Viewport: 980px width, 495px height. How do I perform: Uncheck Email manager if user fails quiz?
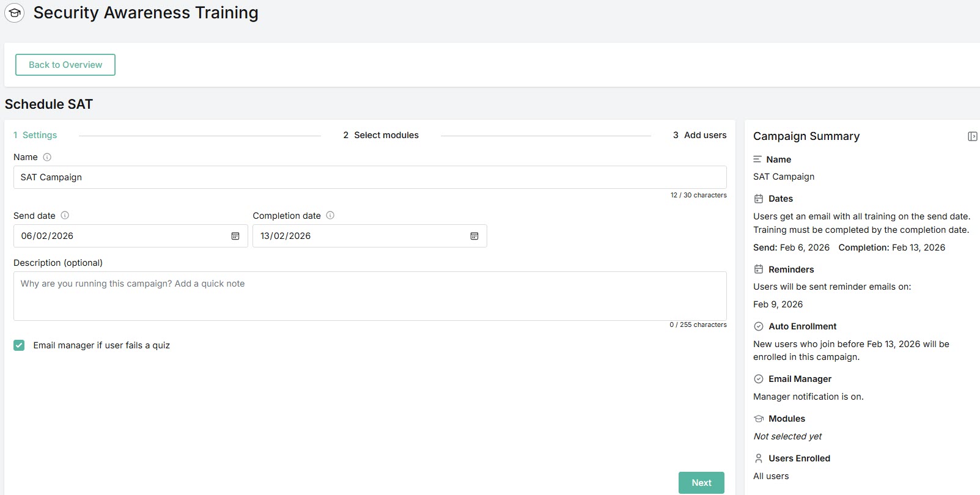click(19, 345)
